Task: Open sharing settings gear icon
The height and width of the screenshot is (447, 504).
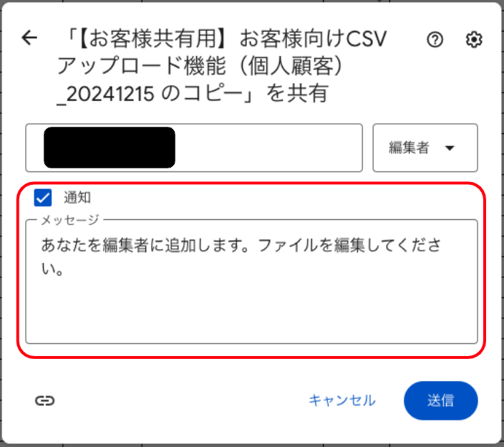Action: pyautogui.click(x=474, y=39)
